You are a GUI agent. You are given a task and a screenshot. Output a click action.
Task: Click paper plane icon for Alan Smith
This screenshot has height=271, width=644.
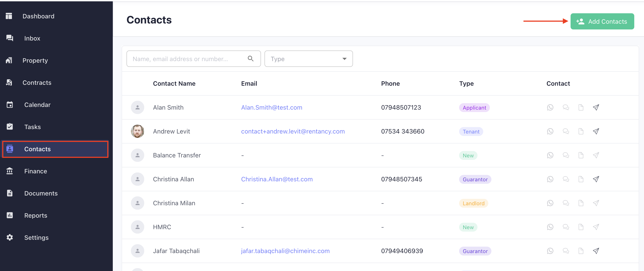[596, 108]
